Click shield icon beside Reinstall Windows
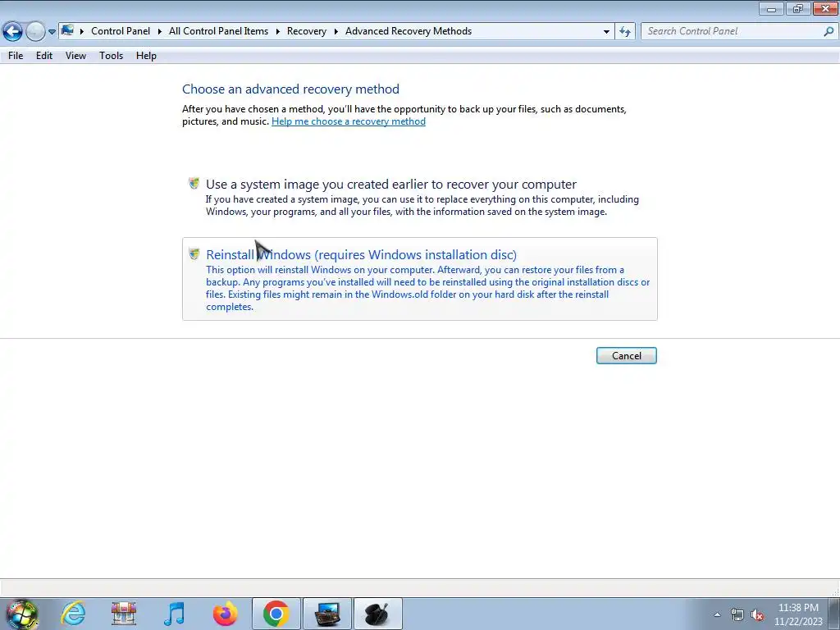The height and width of the screenshot is (630, 840). (194, 254)
